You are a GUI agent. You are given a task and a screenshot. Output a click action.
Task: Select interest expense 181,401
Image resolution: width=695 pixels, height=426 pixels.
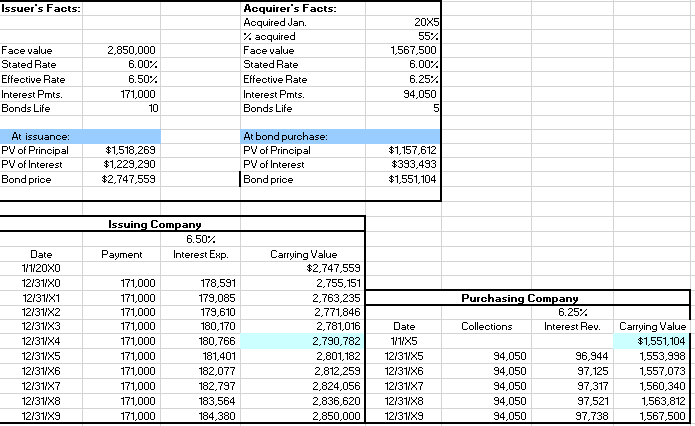[219, 356]
